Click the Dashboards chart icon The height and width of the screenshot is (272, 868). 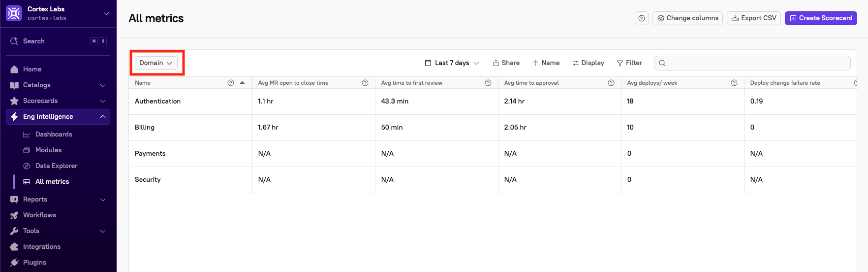click(27, 135)
